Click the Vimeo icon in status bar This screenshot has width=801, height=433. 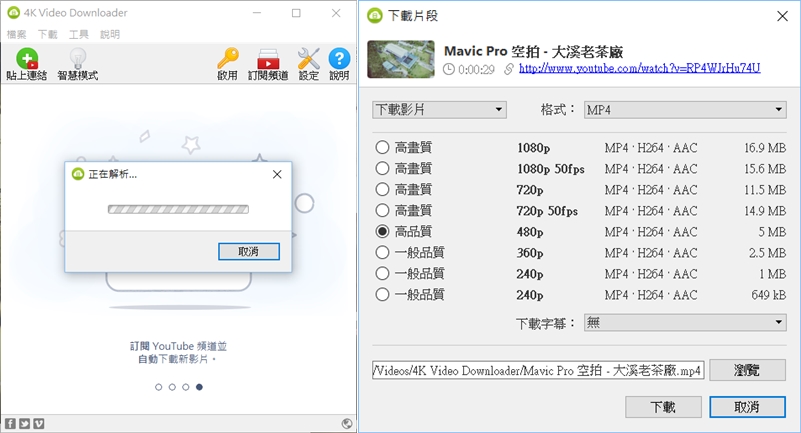39,423
